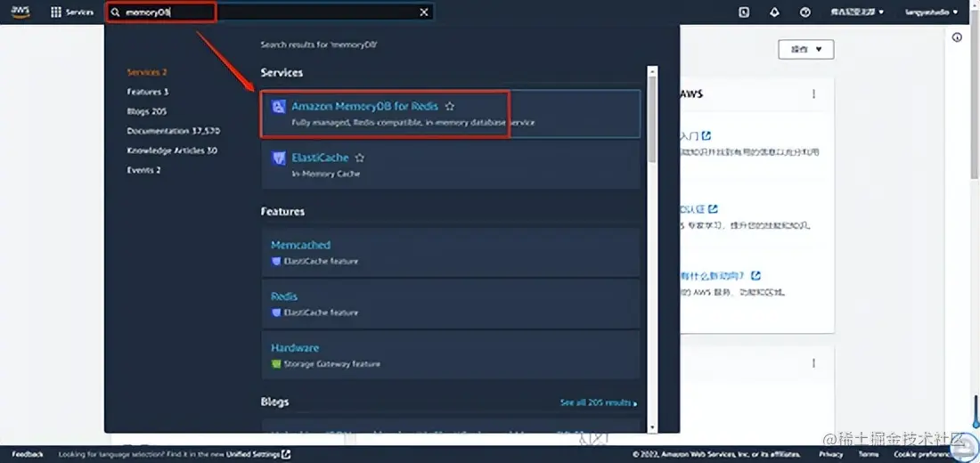Open the help question mark icon
The image size is (980, 463).
pos(805,12)
